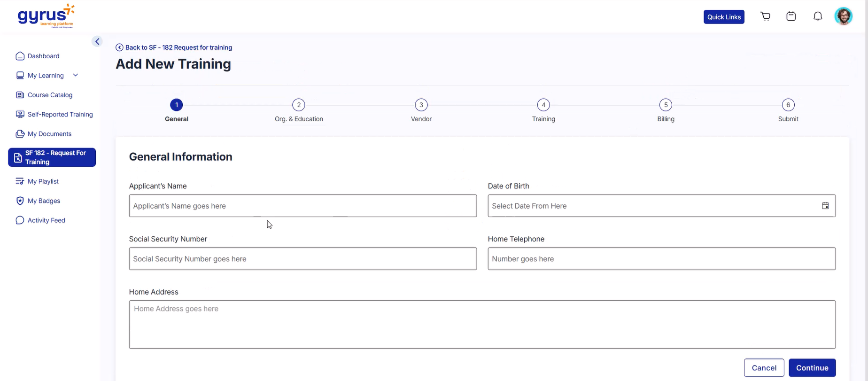The height and width of the screenshot is (381, 868).
Task: Open calendar picker in Date of Birth field
Action: pyautogui.click(x=825, y=206)
